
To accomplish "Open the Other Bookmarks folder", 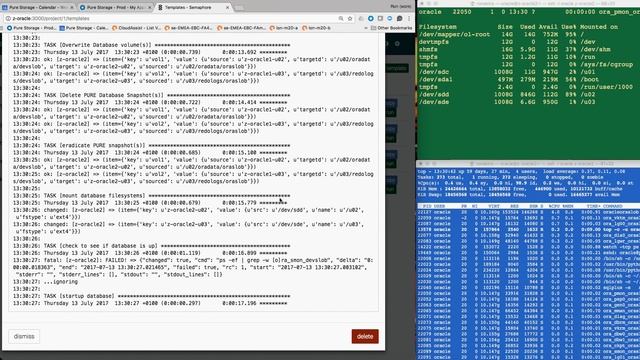I will 392,28.
